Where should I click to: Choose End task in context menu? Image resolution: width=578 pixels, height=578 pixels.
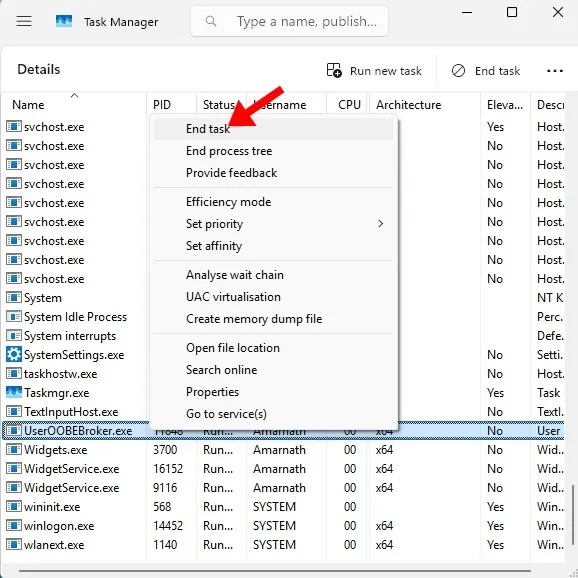coord(274,129)
